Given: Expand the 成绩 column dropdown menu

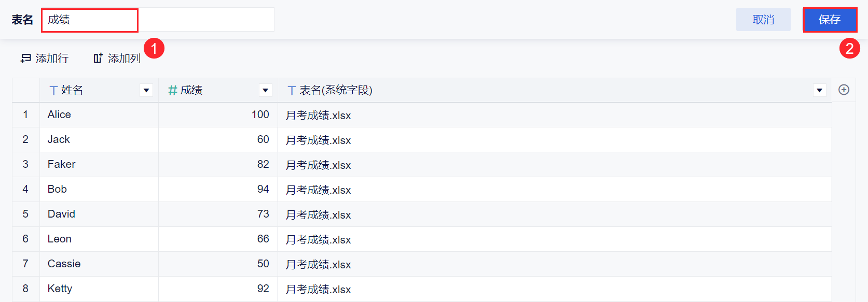Looking at the screenshot, I should (x=265, y=90).
